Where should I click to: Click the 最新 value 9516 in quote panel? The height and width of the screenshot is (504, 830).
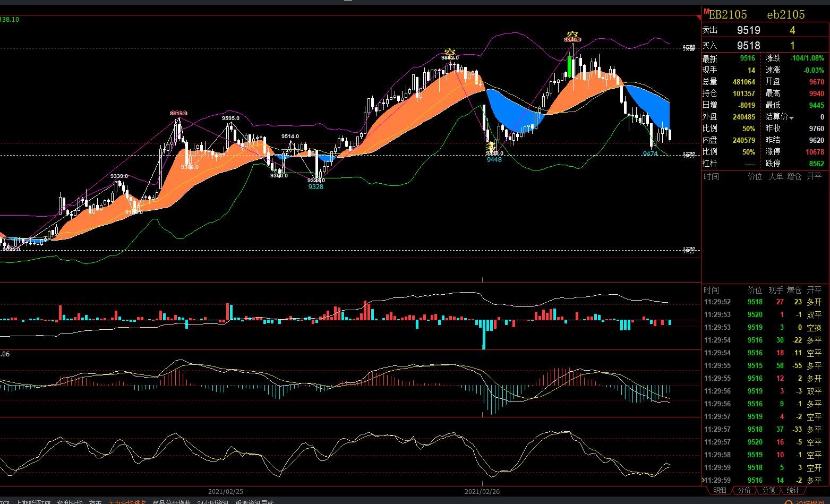click(x=747, y=58)
